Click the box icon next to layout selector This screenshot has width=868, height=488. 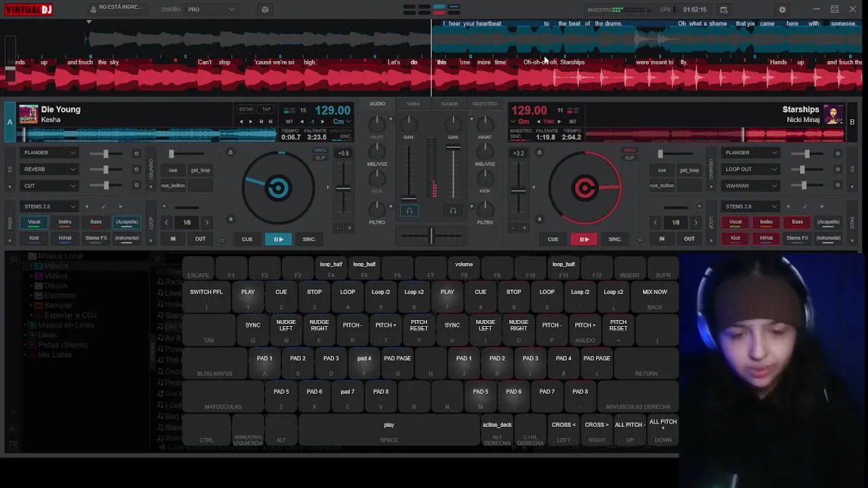265,9
